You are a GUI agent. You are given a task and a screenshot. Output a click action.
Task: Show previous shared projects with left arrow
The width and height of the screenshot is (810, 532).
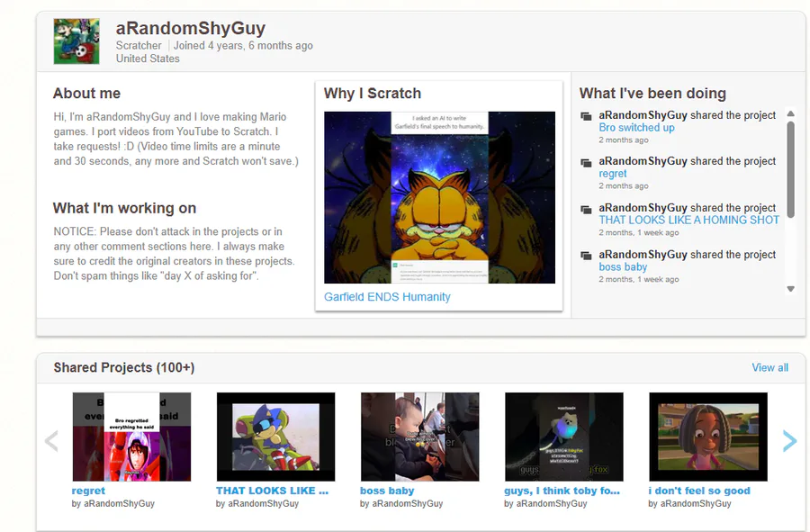[x=51, y=441]
